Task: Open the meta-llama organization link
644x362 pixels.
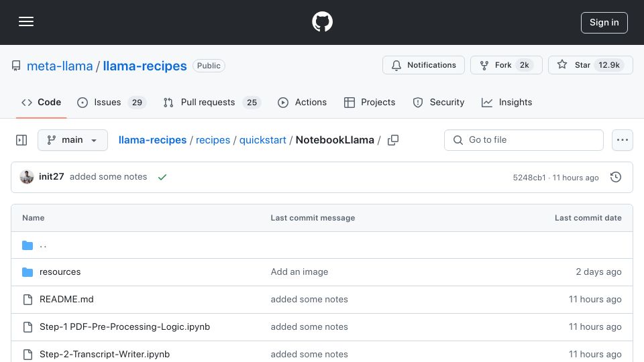Action: point(60,66)
